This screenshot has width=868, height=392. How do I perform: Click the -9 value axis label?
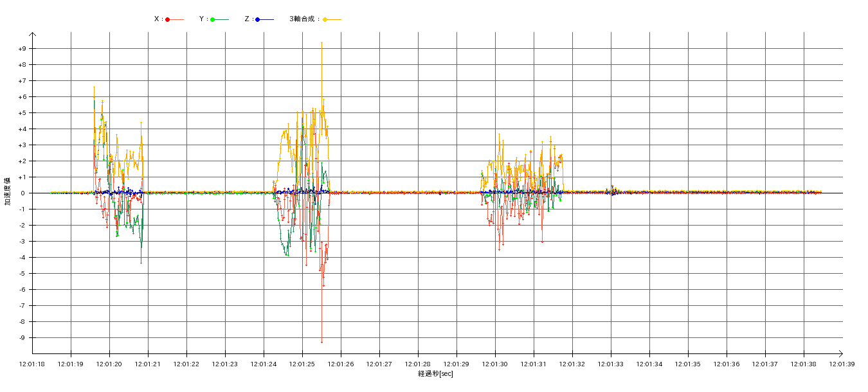[22, 338]
